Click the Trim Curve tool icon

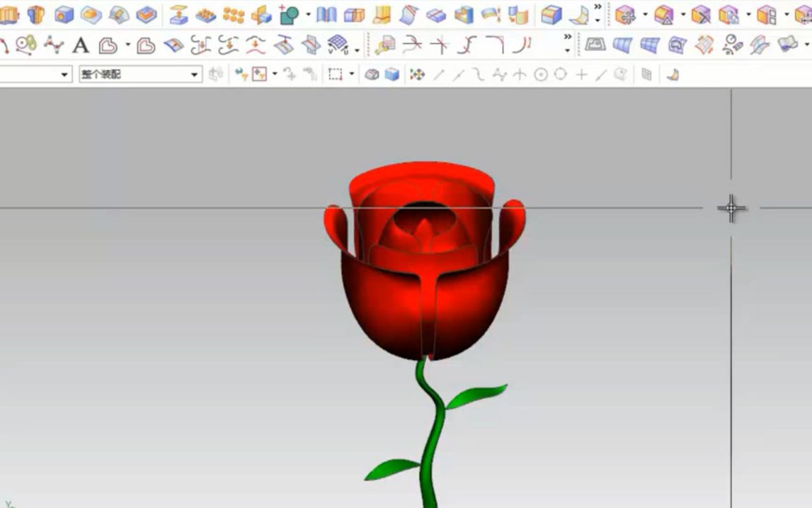click(412, 45)
